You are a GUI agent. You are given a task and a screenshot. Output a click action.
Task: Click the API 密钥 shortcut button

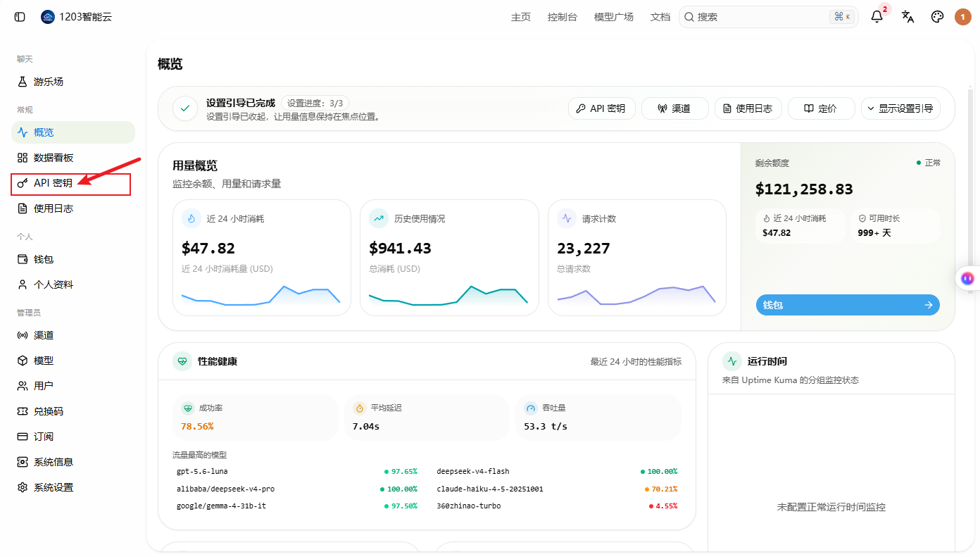[602, 108]
